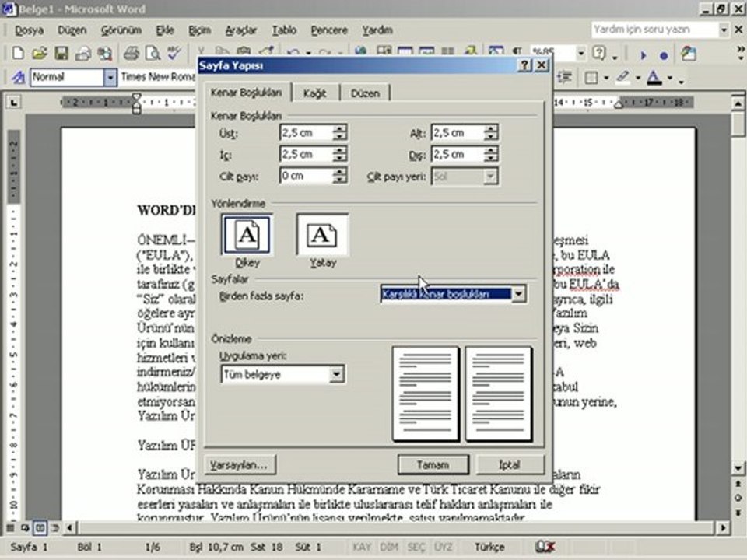
Task: Open border style dropdown arrow
Action: pyautogui.click(x=606, y=78)
